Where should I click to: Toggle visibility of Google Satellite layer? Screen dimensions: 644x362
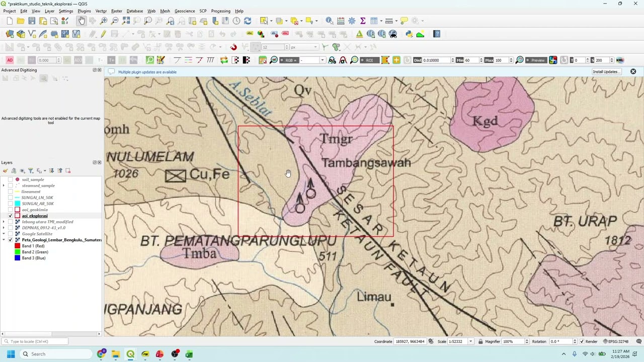[x=11, y=234]
